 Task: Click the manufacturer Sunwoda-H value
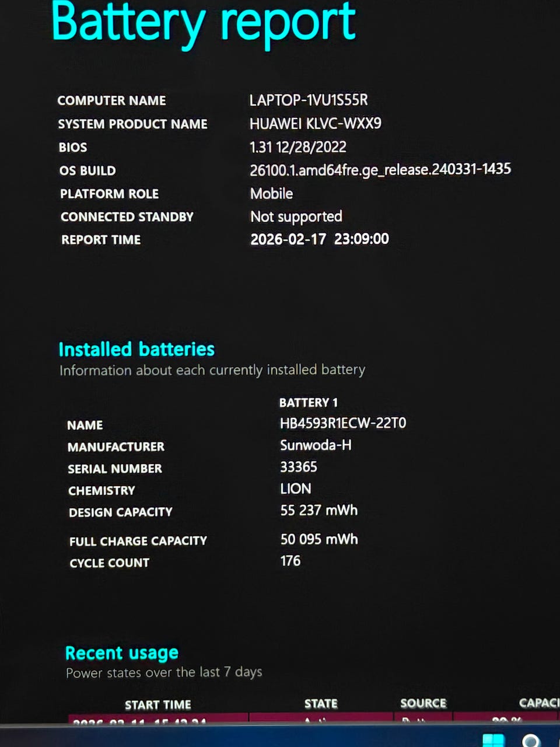pyautogui.click(x=316, y=445)
